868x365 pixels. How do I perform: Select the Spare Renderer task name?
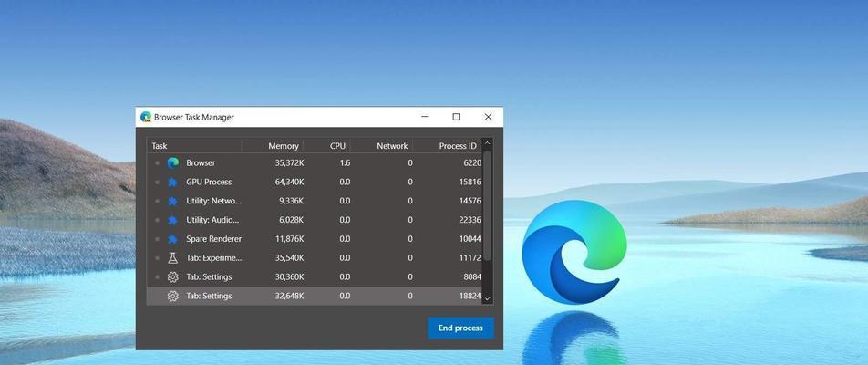(x=213, y=239)
